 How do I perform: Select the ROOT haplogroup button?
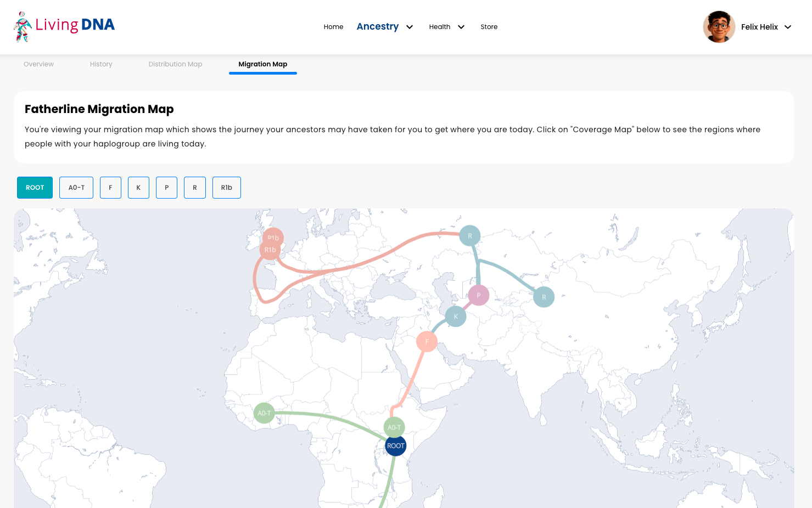coord(35,188)
